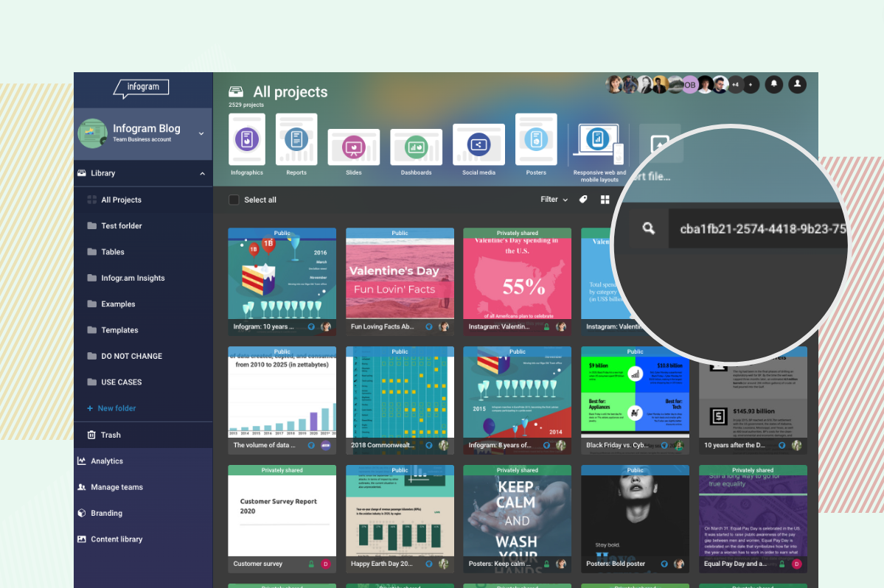The width and height of the screenshot is (884, 588).
Task: Click globe icon on 10 years after card
Action: click(782, 445)
